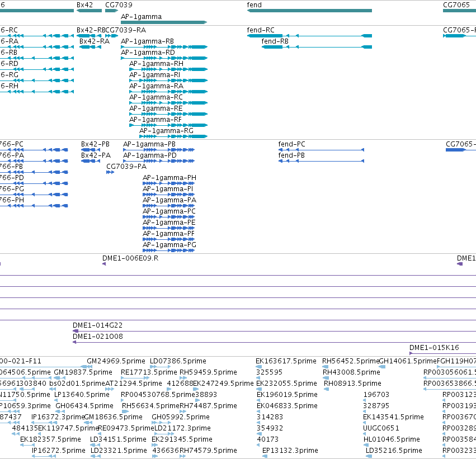This screenshot has width=476, height=459.
Task: Click the DME1-006E09.R clone label
Action: pos(130,258)
